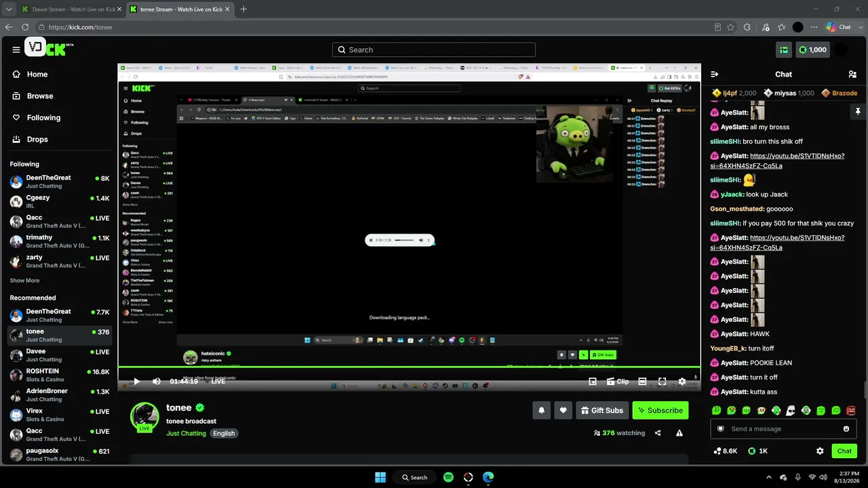Open Virex's channel in Recommended list
This screenshot has width=868, height=488.
pyautogui.click(x=60, y=414)
